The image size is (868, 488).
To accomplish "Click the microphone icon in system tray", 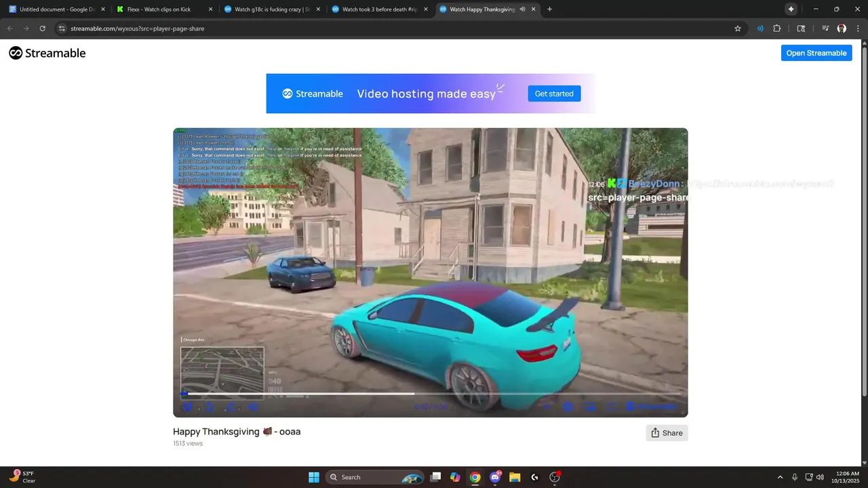I will point(795,477).
